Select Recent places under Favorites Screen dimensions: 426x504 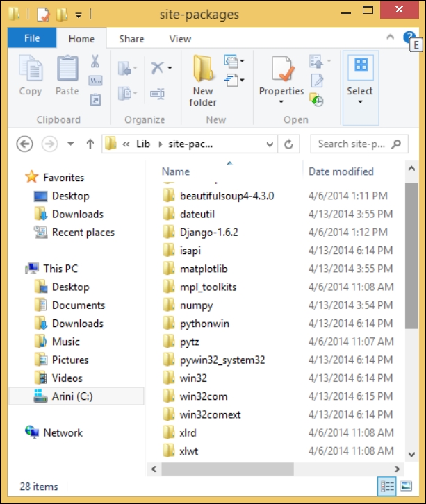83,232
